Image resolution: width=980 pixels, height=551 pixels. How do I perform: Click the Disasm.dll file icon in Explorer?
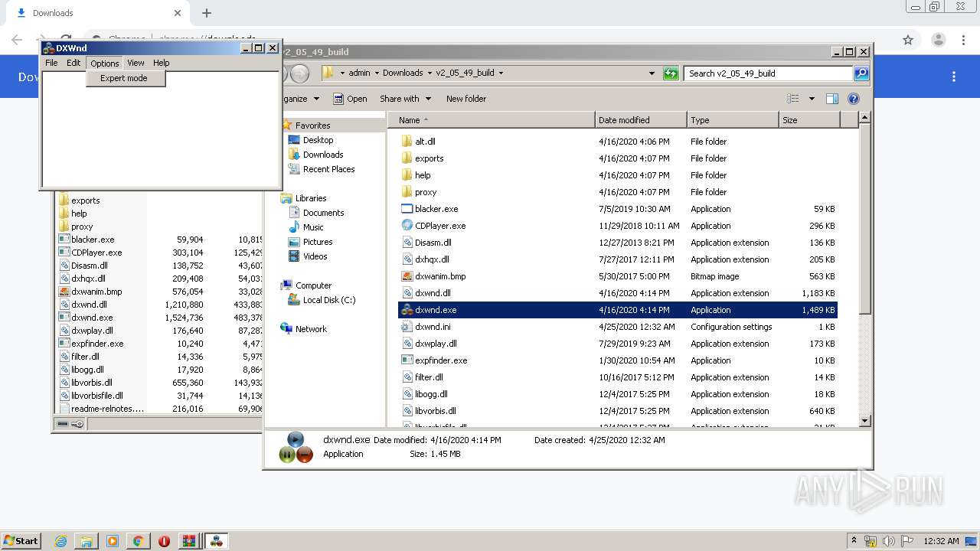coord(407,243)
